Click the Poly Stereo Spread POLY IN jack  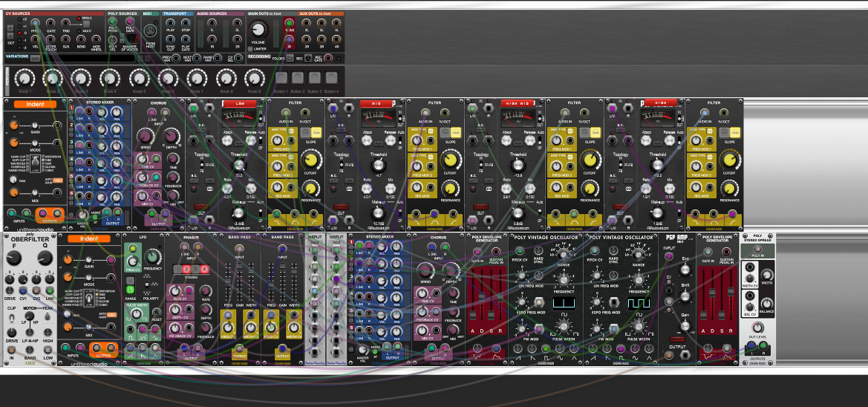758,249
